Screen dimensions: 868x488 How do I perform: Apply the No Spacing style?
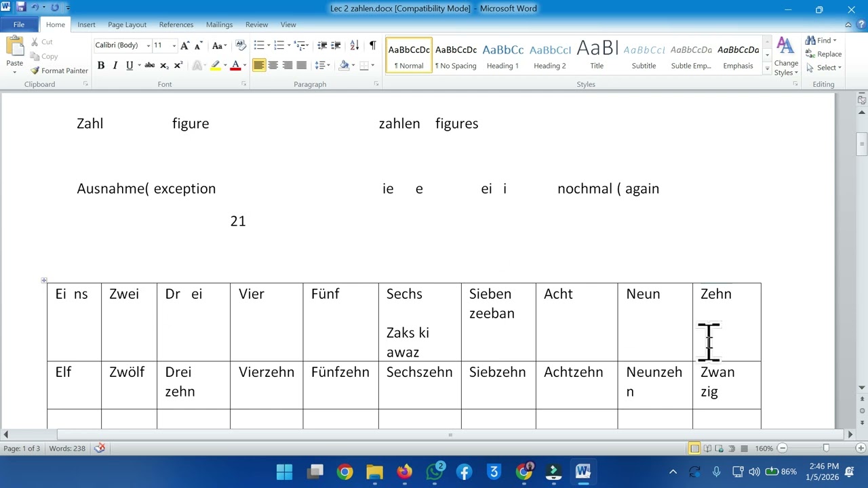[456, 56]
